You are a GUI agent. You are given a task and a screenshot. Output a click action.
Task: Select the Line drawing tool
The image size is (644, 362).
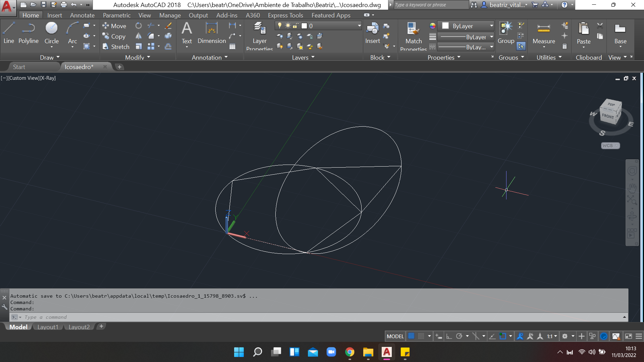(x=9, y=33)
